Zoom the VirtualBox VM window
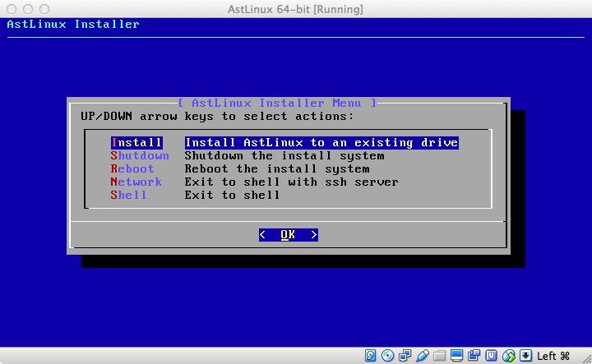This screenshot has width=592, height=364. 44,9
